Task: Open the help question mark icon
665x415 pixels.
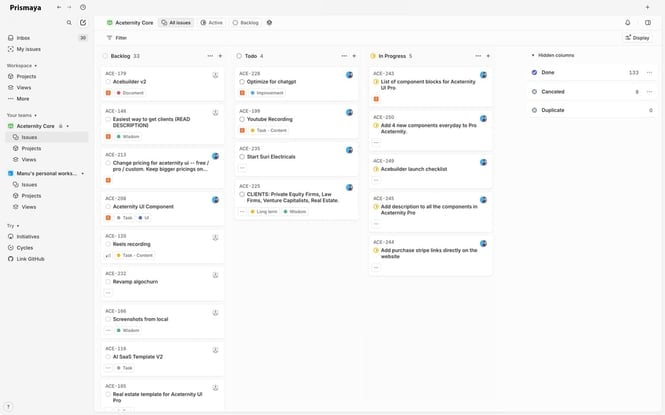Action: tap(9, 407)
